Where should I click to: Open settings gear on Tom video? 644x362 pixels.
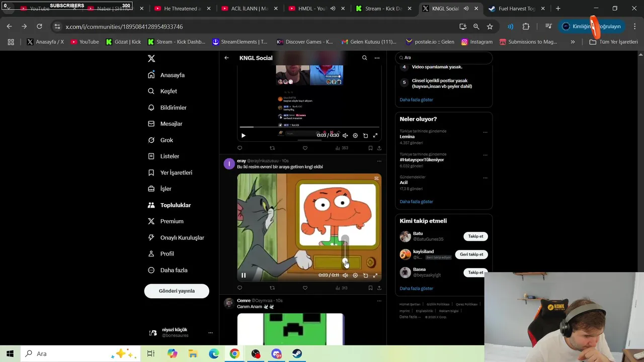coord(355,275)
